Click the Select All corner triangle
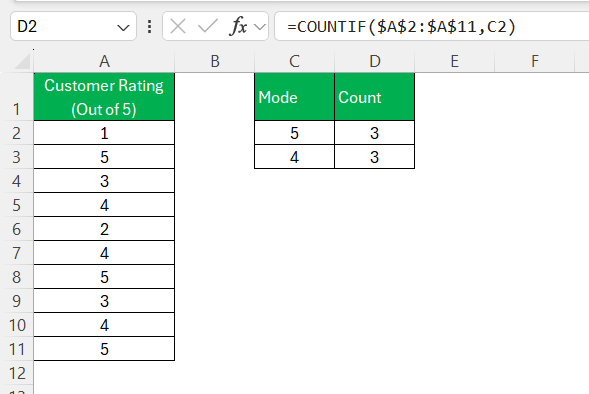 [x=23, y=62]
